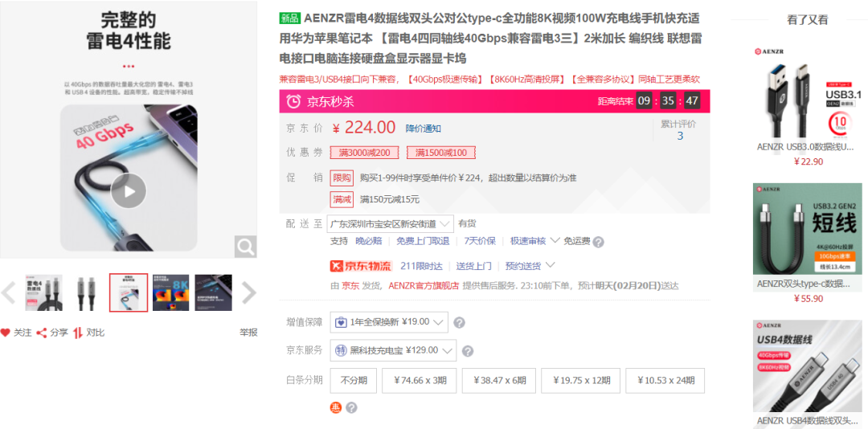Click the 7天价保 service link
The height and width of the screenshot is (429, 868).
coord(479,241)
